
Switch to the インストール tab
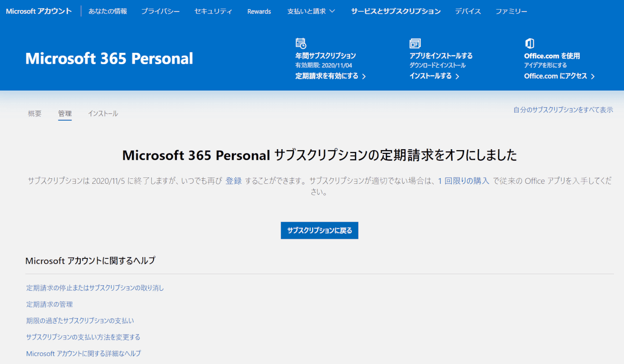(x=103, y=114)
